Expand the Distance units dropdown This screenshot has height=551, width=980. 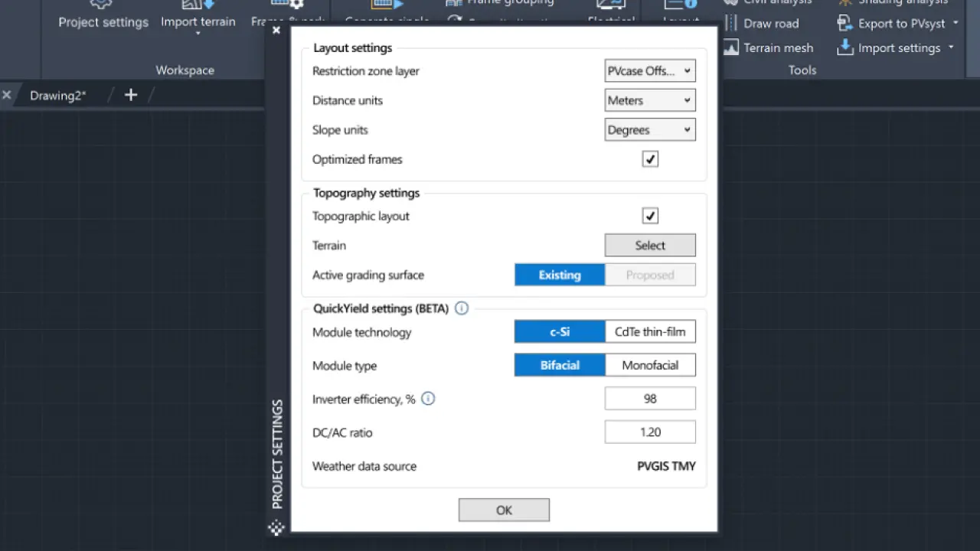tap(650, 100)
